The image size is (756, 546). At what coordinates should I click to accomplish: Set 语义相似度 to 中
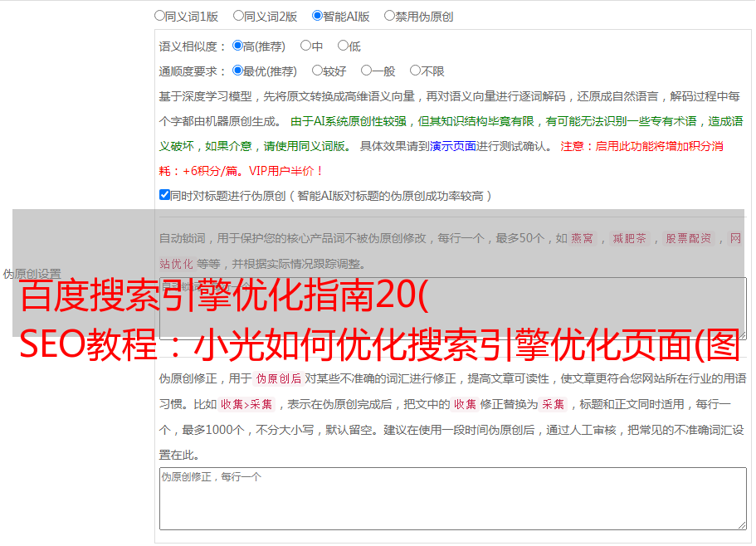[x=305, y=46]
